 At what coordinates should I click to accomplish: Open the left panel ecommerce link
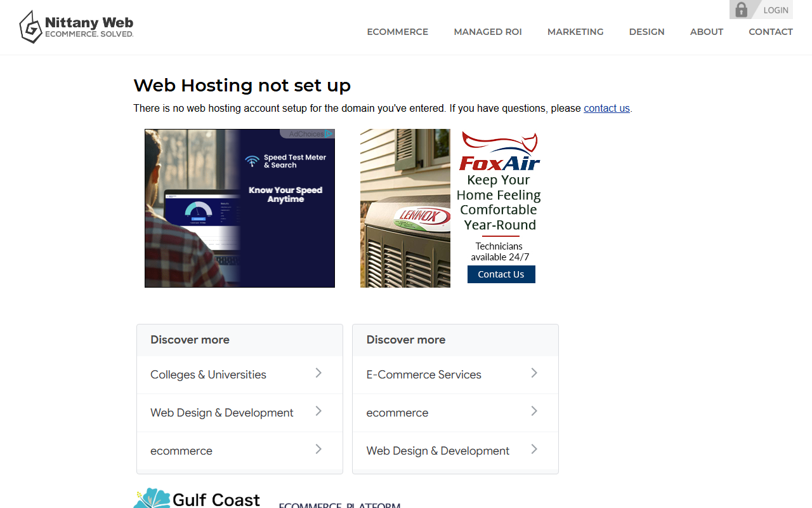point(181,451)
